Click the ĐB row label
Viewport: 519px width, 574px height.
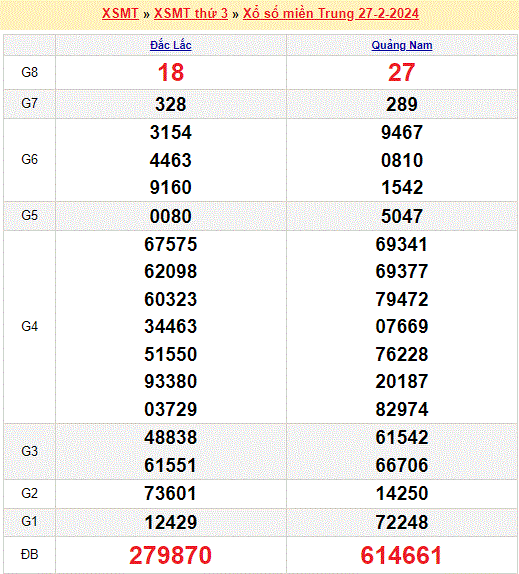(30, 554)
